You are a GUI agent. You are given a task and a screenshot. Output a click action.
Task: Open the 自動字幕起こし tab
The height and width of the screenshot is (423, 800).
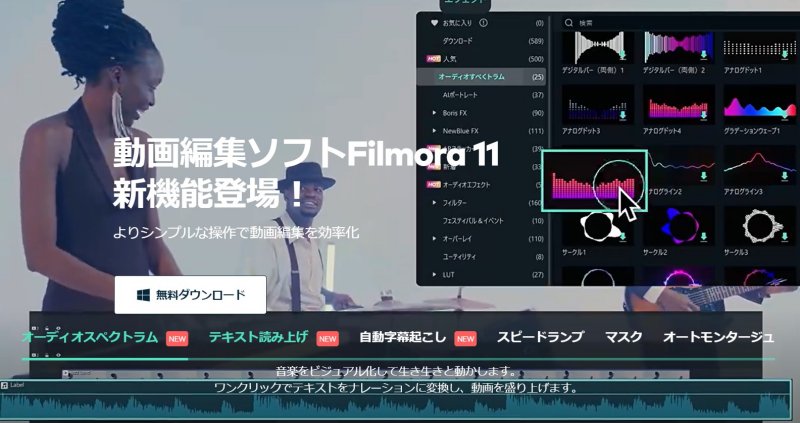tap(403, 337)
